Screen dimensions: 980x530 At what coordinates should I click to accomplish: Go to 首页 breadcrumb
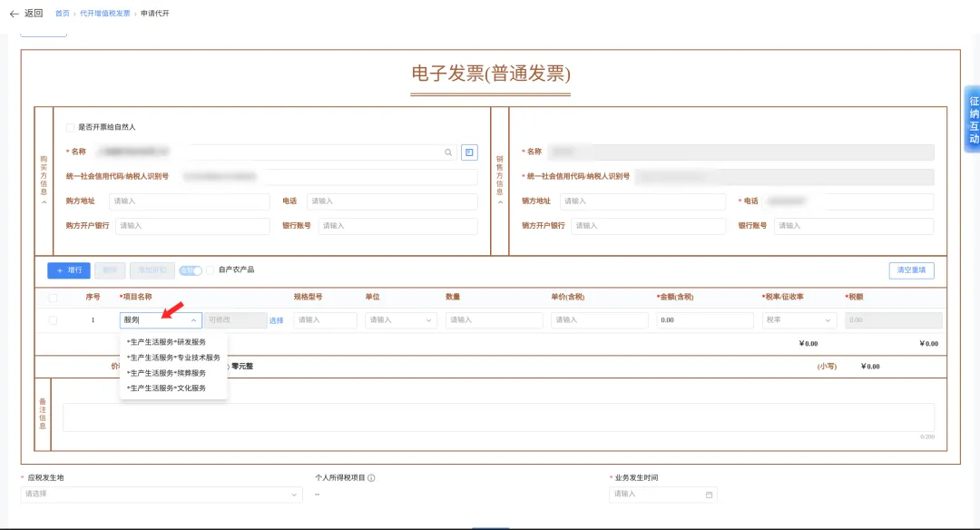62,13
